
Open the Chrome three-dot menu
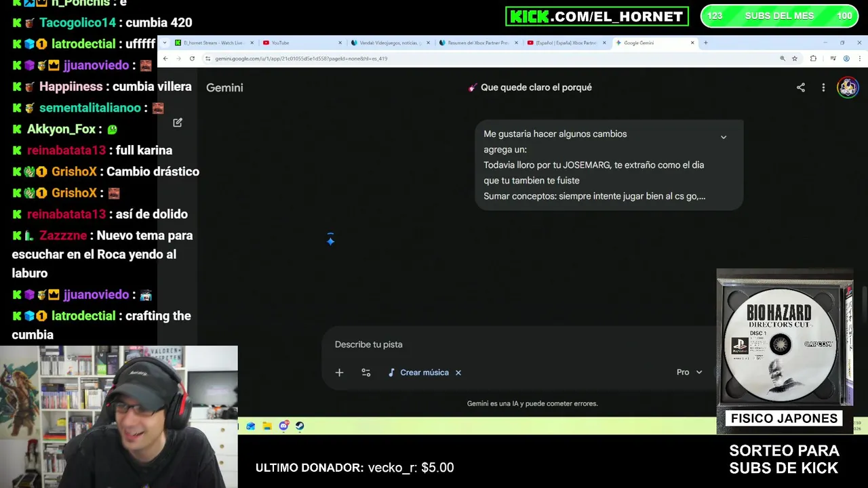pyautogui.click(x=859, y=58)
